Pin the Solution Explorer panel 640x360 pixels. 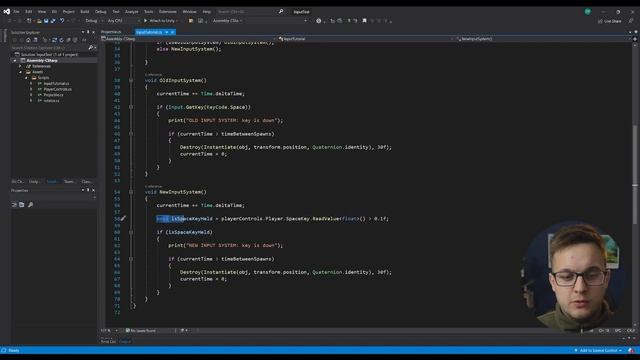click(88, 32)
